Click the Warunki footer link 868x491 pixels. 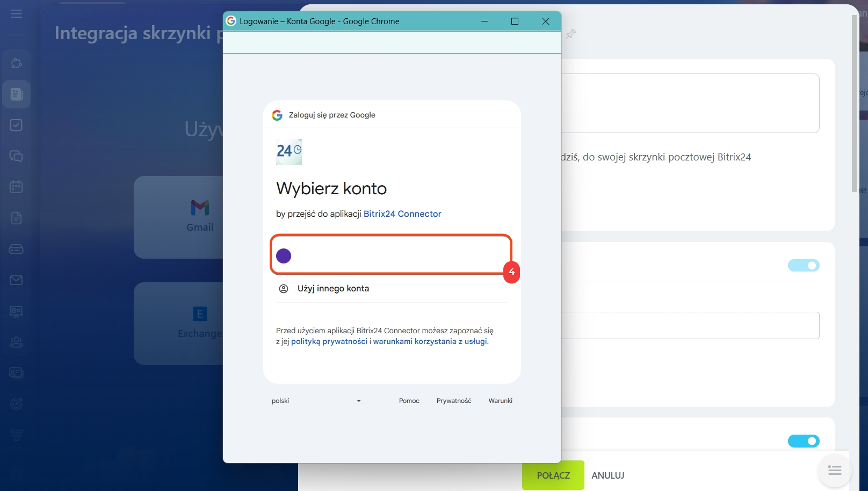click(x=501, y=401)
